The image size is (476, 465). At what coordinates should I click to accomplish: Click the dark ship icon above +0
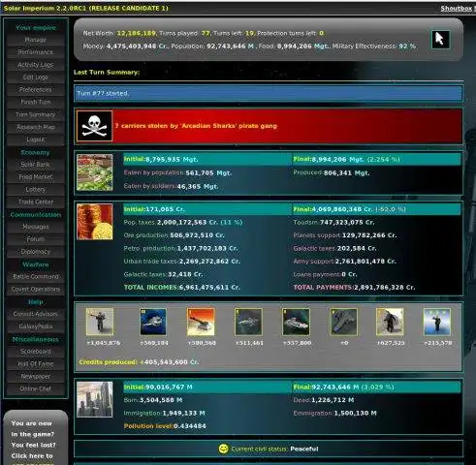coord(344,322)
